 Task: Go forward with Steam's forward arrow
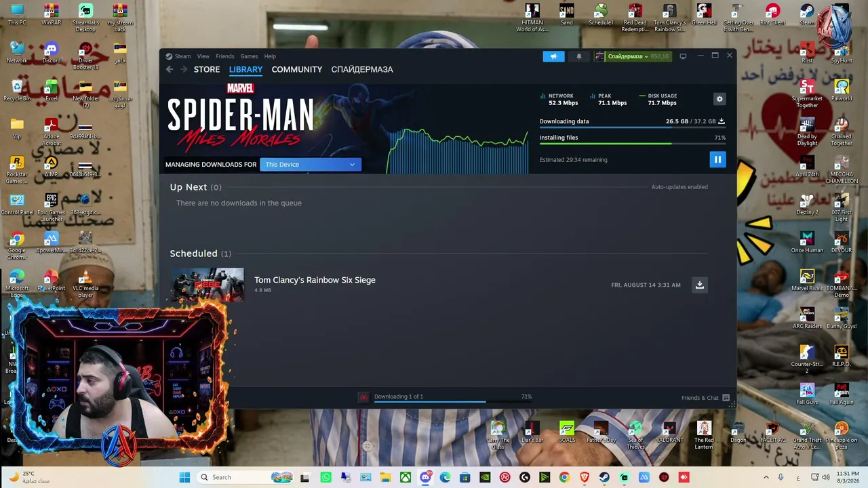point(183,69)
